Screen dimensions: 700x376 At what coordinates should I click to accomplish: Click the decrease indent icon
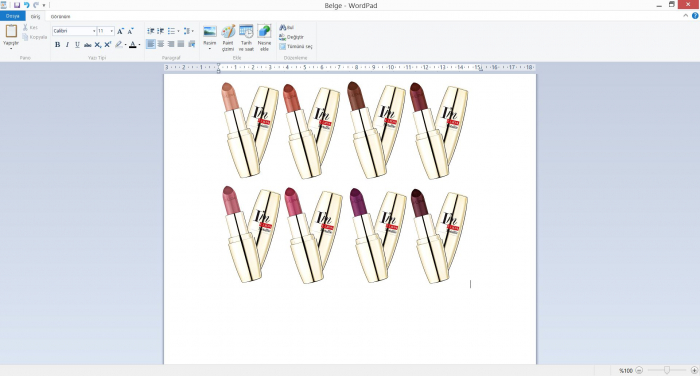(150, 31)
